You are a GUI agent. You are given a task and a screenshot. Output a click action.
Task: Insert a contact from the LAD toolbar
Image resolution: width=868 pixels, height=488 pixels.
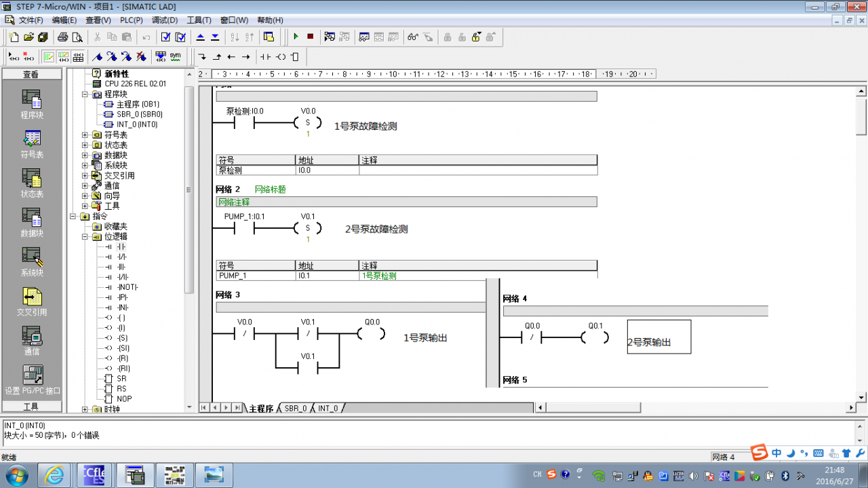(x=266, y=56)
